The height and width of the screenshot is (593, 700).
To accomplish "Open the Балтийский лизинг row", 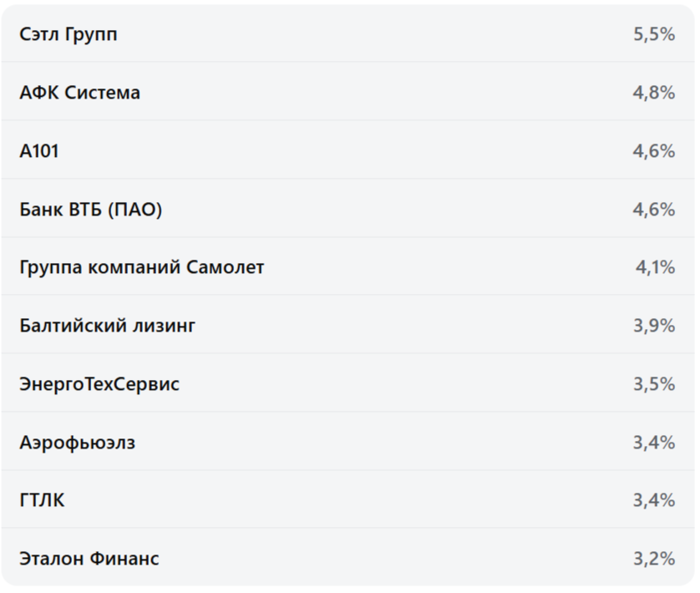I will click(x=108, y=326).
